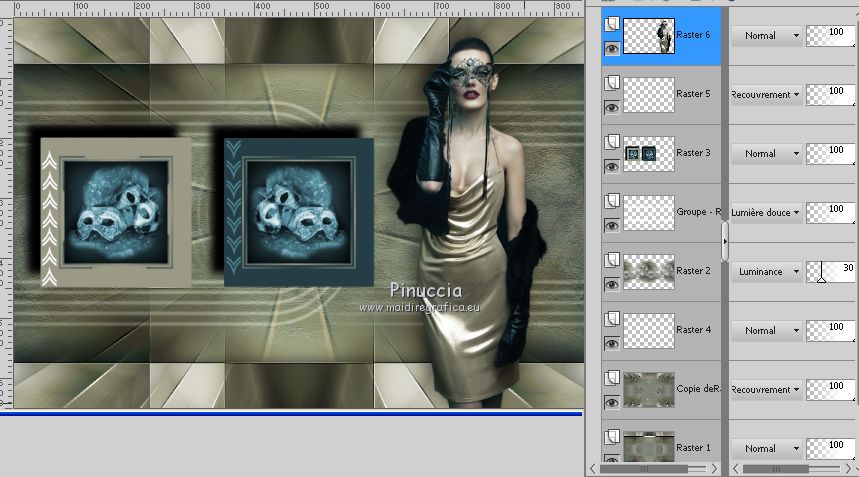
Task: Select the Raster 6 layer name
Action: click(693, 35)
